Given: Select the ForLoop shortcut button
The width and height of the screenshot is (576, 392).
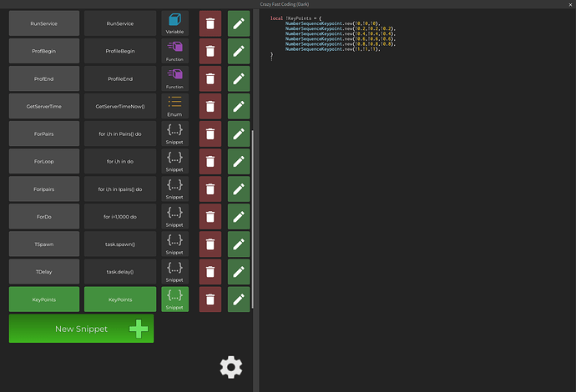Looking at the screenshot, I should (44, 161).
